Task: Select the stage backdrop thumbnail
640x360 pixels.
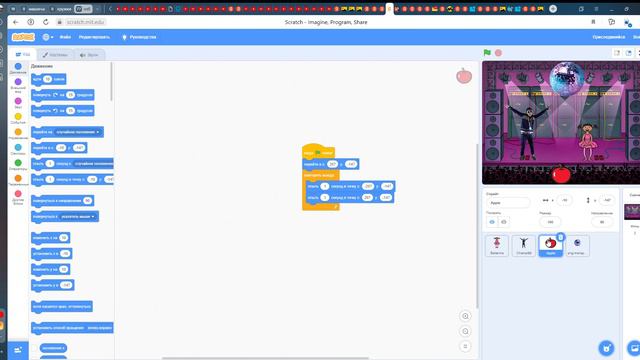Action: (632, 212)
